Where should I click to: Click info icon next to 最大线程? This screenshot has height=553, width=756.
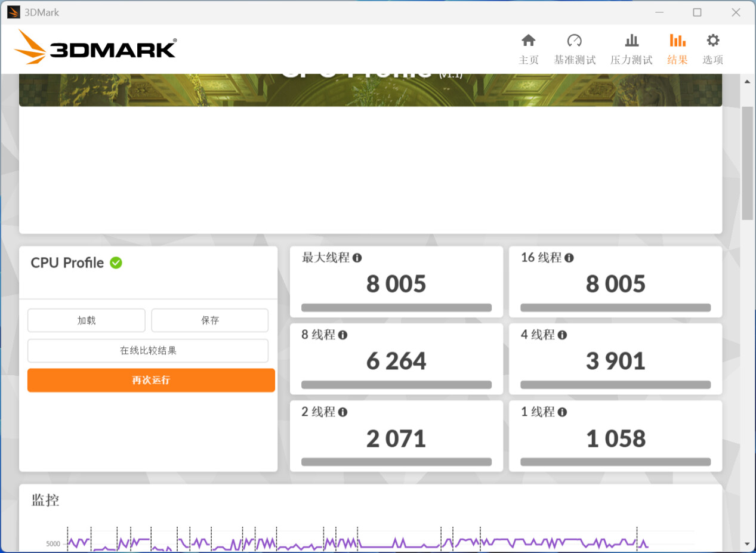(357, 258)
